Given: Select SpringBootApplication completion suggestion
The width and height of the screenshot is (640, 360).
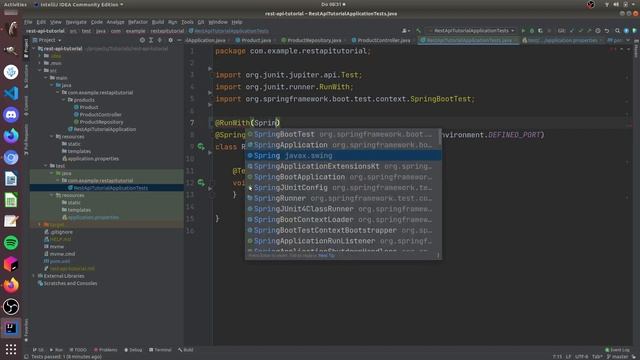Looking at the screenshot, I should 343,177.
